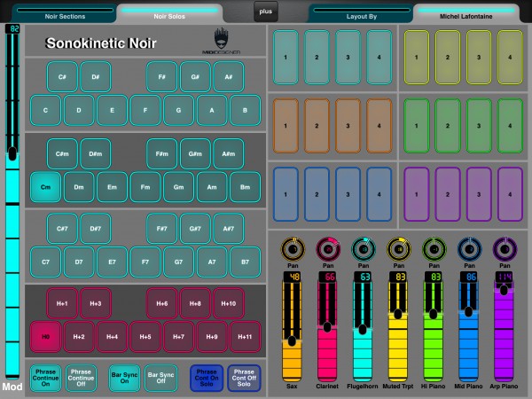
Task: Open the Michel Lafontaine tab
Action: coord(465,13)
